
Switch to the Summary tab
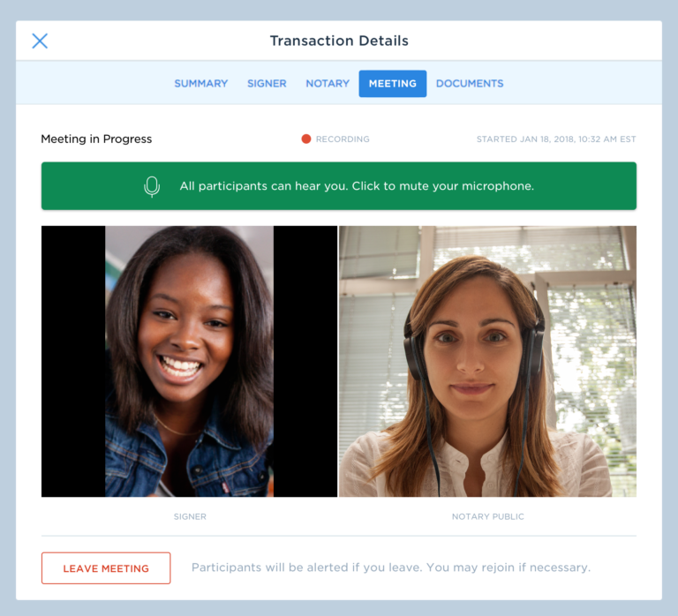[201, 84]
